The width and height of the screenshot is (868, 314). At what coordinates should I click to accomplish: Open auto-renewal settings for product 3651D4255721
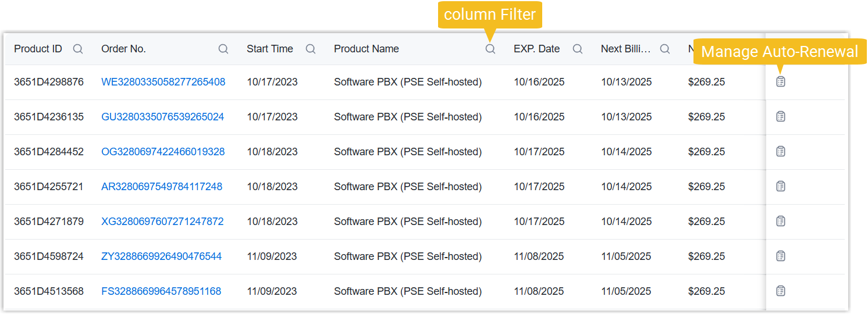pyautogui.click(x=781, y=187)
